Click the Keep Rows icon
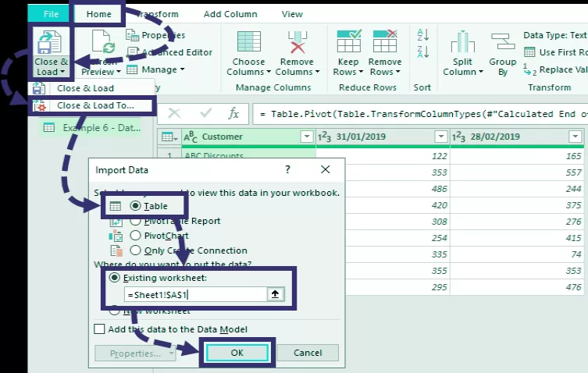The width and height of the screenshot is (588, 373). pos(347,43)
